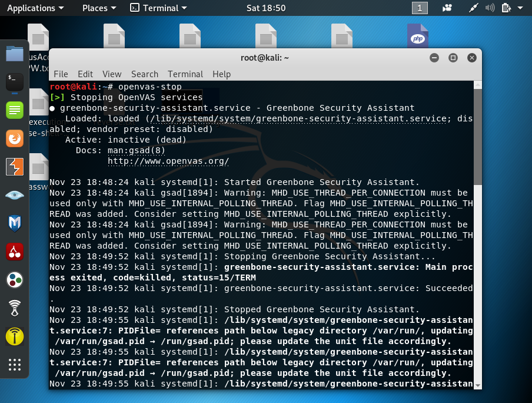Screen dimensions: 532x403
Task: Open the yellow round signal icon in dock
Action: pos(15,336)
